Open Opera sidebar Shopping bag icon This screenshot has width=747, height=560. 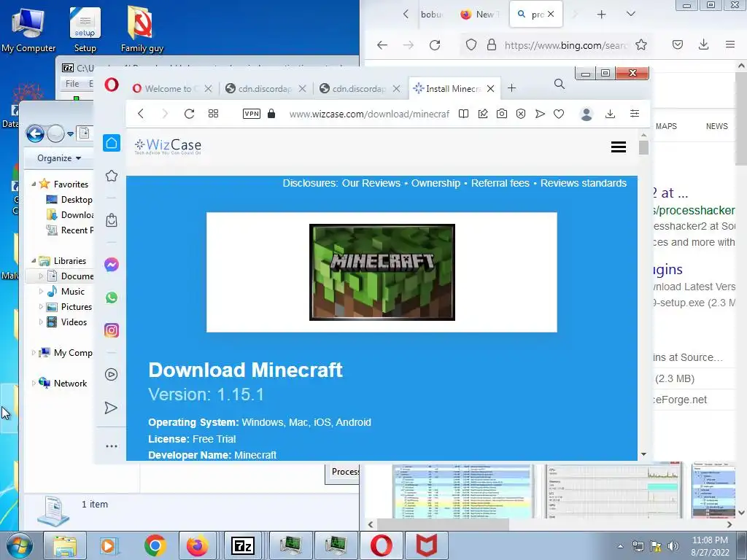pyautogui.click(x=112, y=220)
